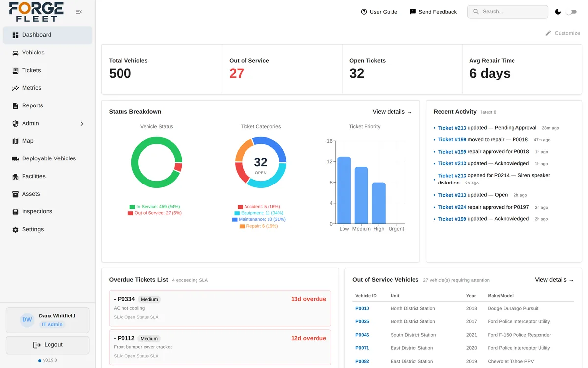Click the Metrics trend-line icon
This screenshot has width=588, height=368.
coord(15,88)
